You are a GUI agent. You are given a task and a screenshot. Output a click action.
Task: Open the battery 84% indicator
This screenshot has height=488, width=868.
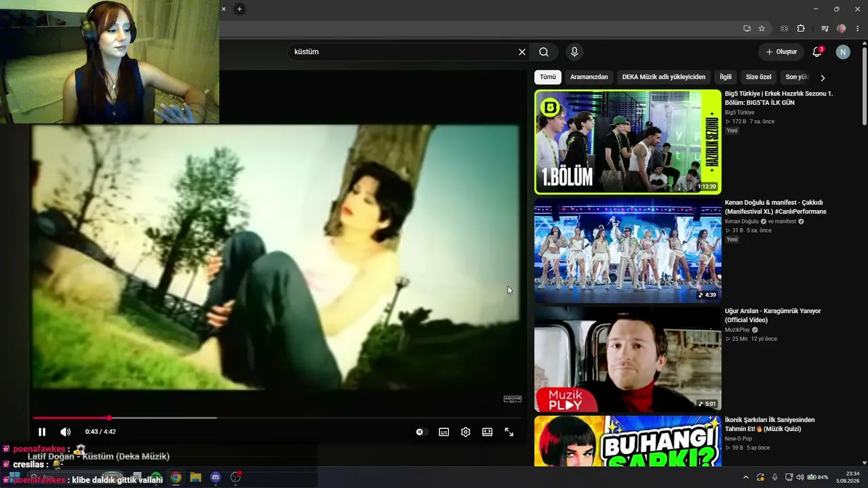point(817,477)
